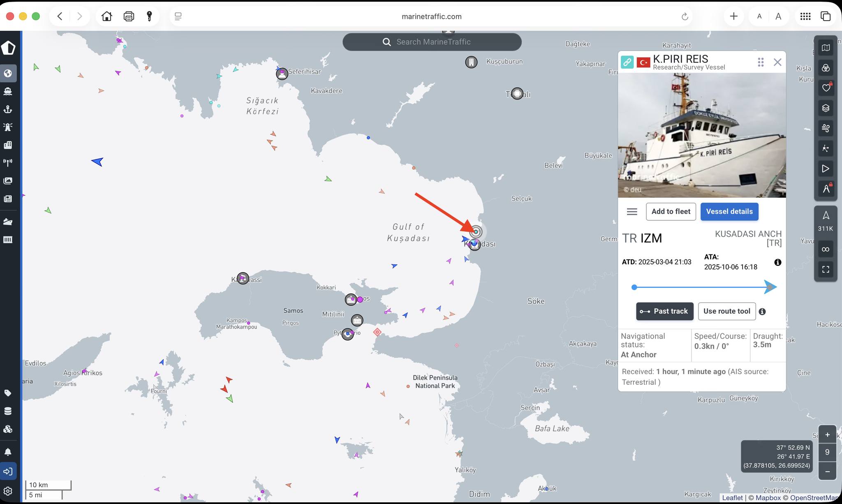Open the Photos gallery sidebar icon
Image resolution: width=842 pixels, height=504 pixels.
(8, 181)
